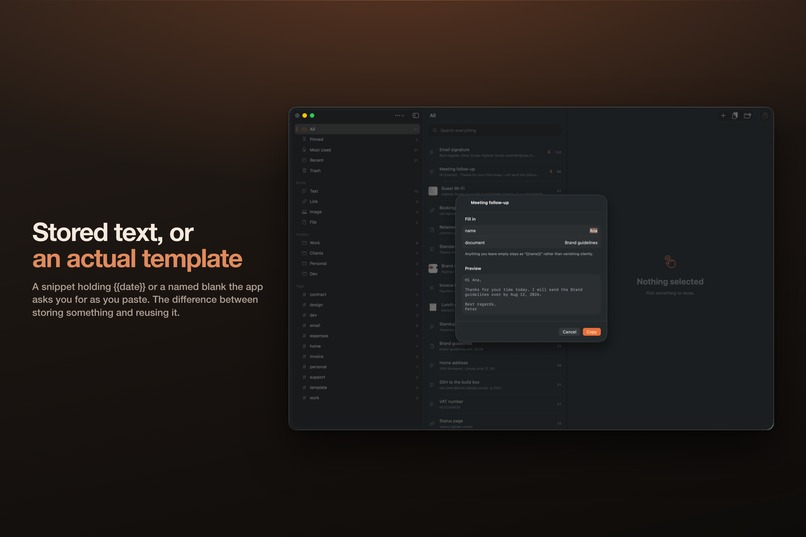Click the pin icon on Email signature row

pyautogui.click(x=549, y=152)
